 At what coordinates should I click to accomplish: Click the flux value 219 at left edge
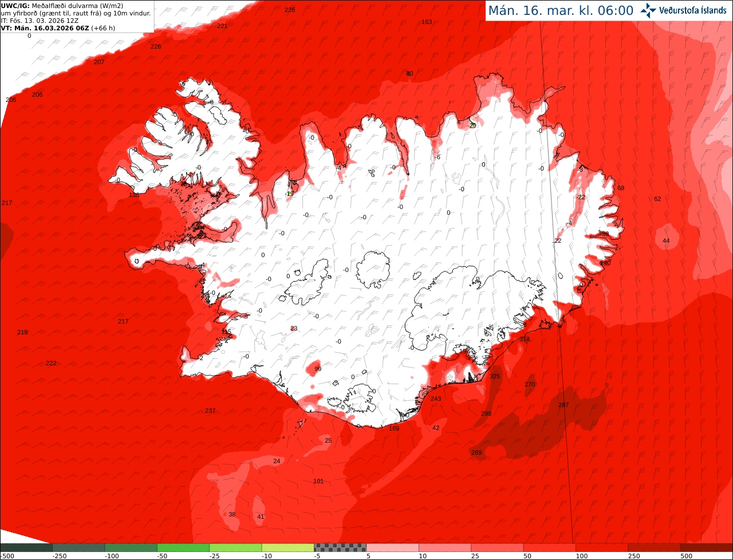pos(22,332)
